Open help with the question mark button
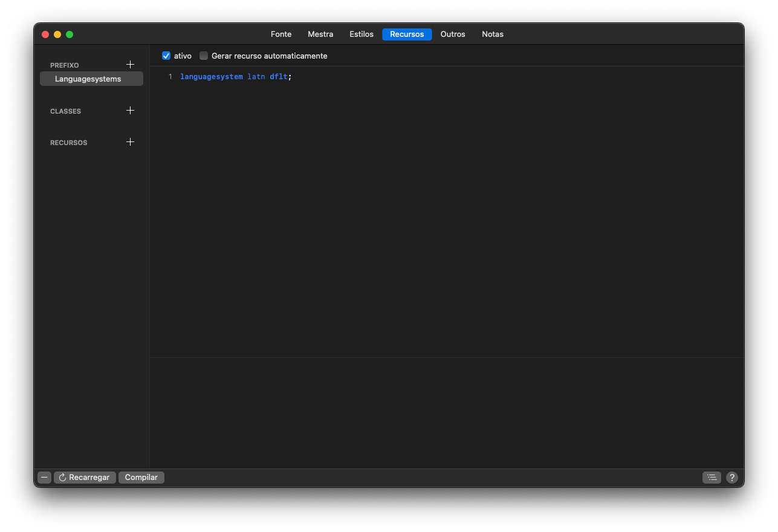778x532 pixels. click(732, 478)
